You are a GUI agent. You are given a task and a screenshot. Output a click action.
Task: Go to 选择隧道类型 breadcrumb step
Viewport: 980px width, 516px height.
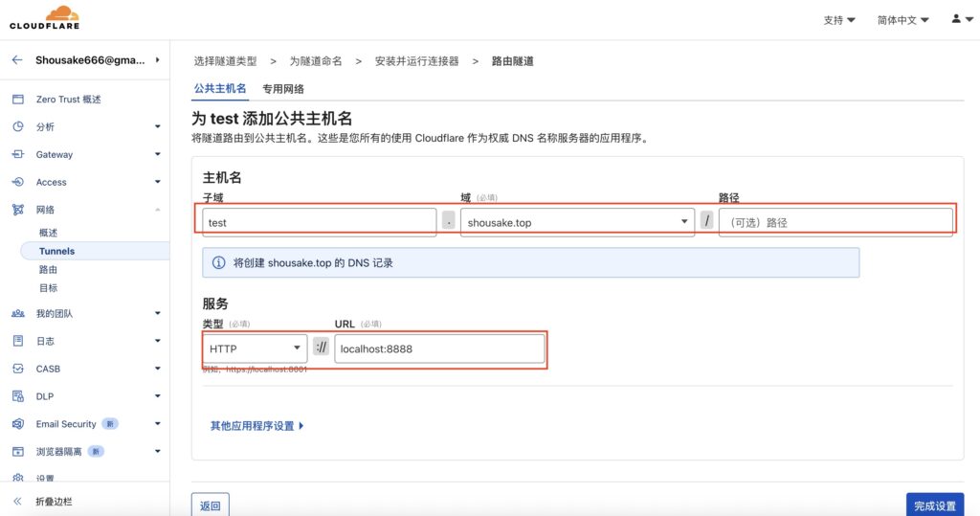[x=225, y=60]
